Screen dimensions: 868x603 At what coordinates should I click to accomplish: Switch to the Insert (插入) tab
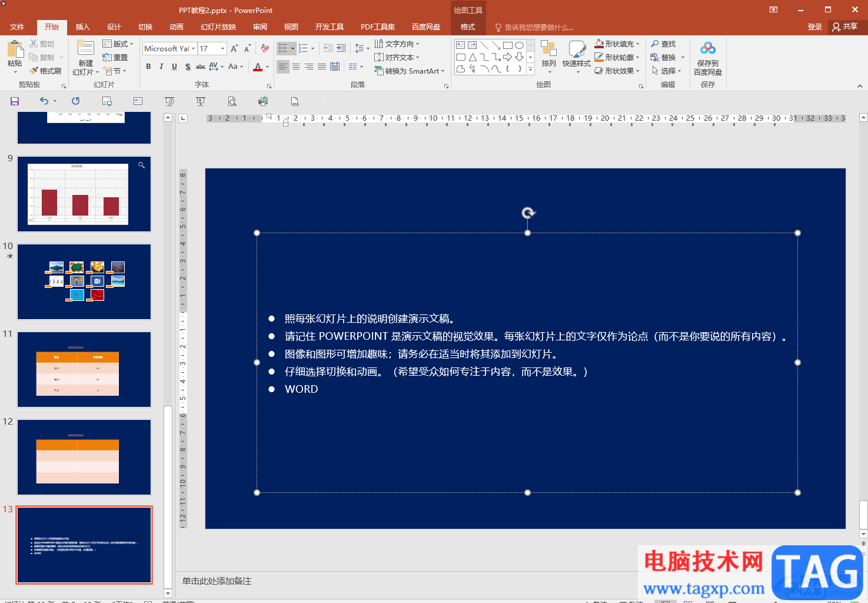82,26
